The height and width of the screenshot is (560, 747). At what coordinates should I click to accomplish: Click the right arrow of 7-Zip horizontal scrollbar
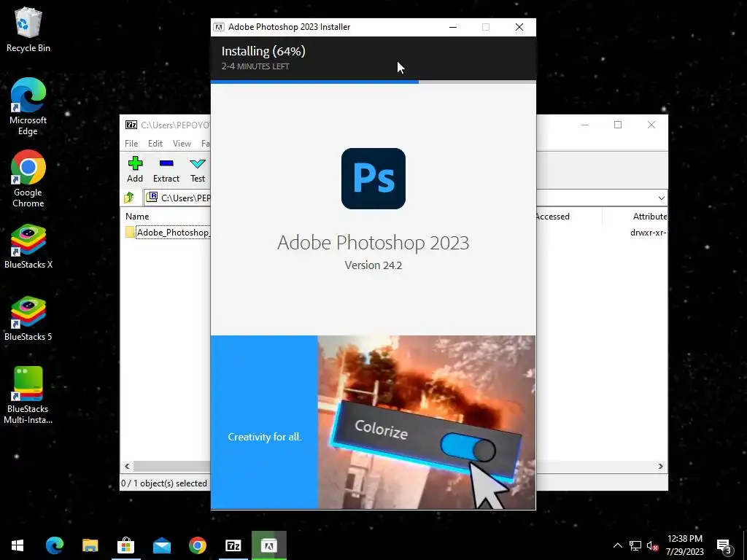661,466
